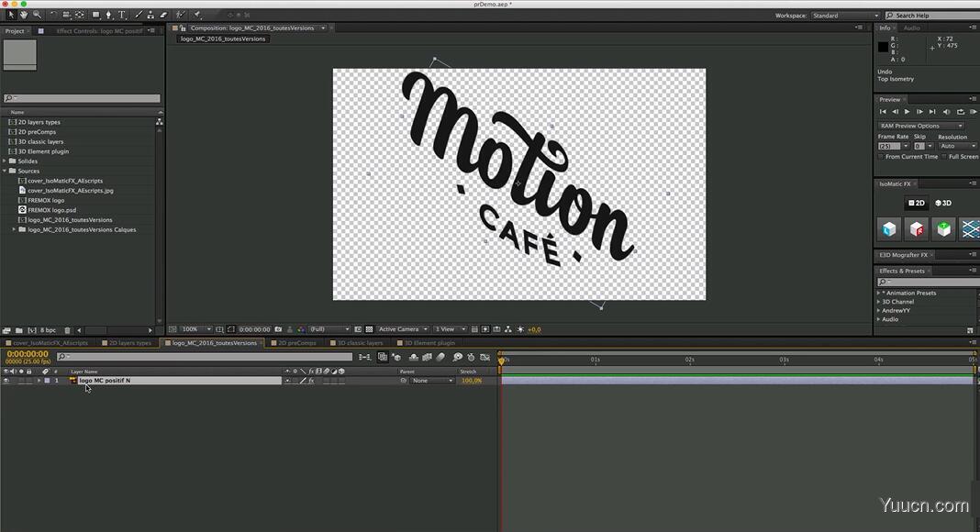Click the IsoMatic left-face cube icon
Viewport: 980px width, 532px height.
pyautogui.click(x=889, y=229)
